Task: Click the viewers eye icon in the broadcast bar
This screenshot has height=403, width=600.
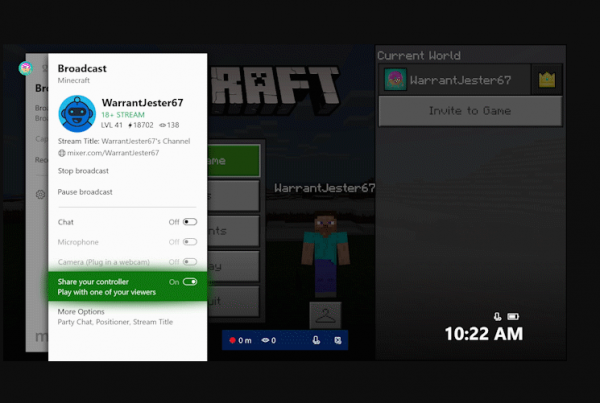Action: click(265, 340)
